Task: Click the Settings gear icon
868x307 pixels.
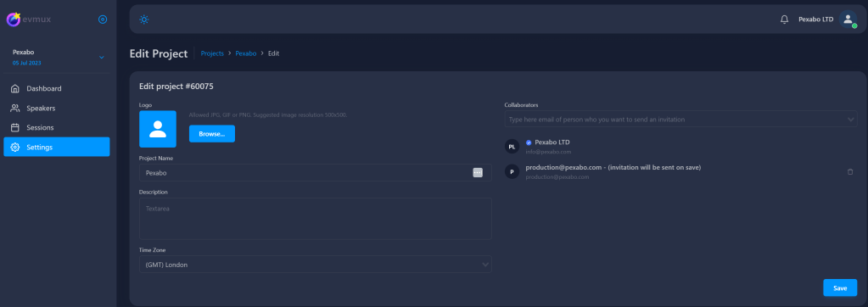Action: [15, 147]
